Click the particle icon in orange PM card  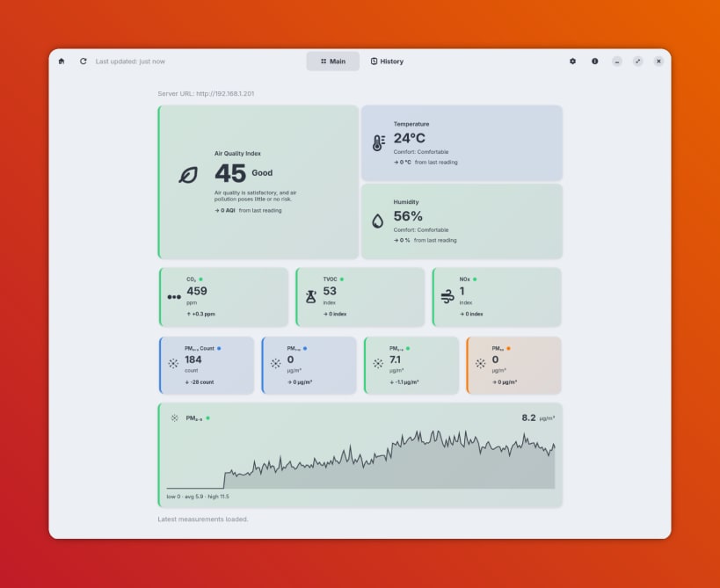coord(480,364)
